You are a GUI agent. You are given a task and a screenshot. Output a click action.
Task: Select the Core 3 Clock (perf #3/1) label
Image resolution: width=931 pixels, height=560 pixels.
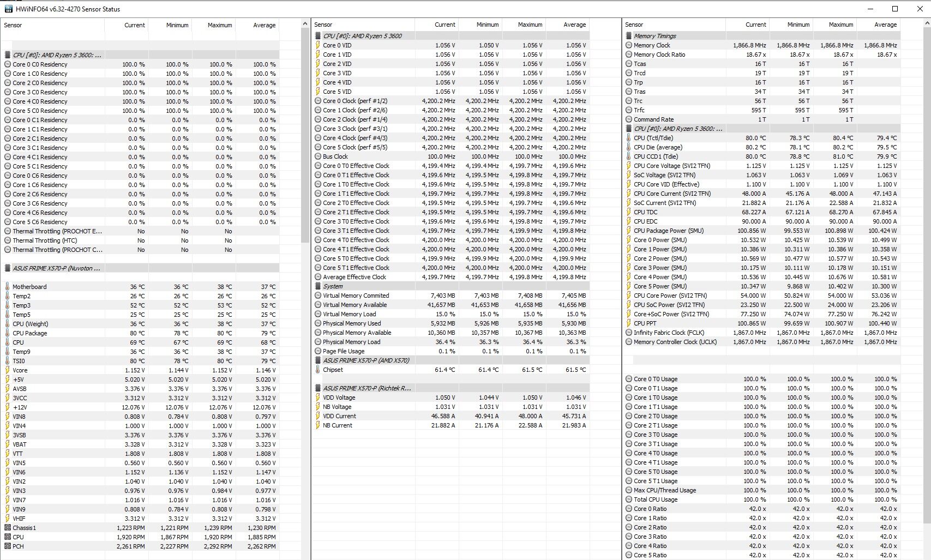pyautogui.click(x=355, y=129)
